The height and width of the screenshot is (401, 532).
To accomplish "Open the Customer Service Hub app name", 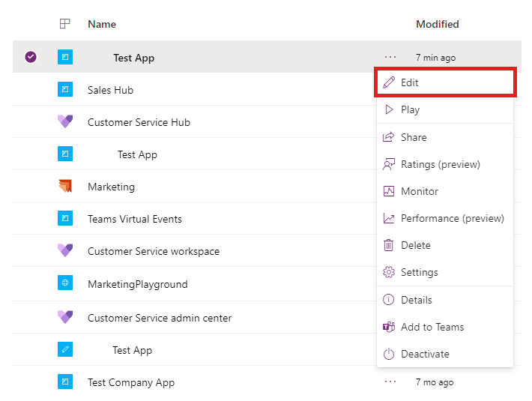I will (x=139, y=122).
